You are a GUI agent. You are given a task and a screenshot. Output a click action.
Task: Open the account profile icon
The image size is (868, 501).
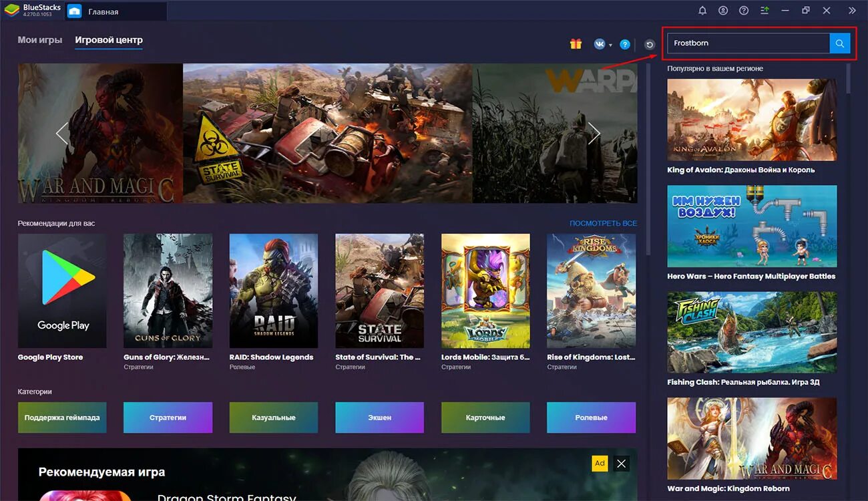tap(723, 11)
